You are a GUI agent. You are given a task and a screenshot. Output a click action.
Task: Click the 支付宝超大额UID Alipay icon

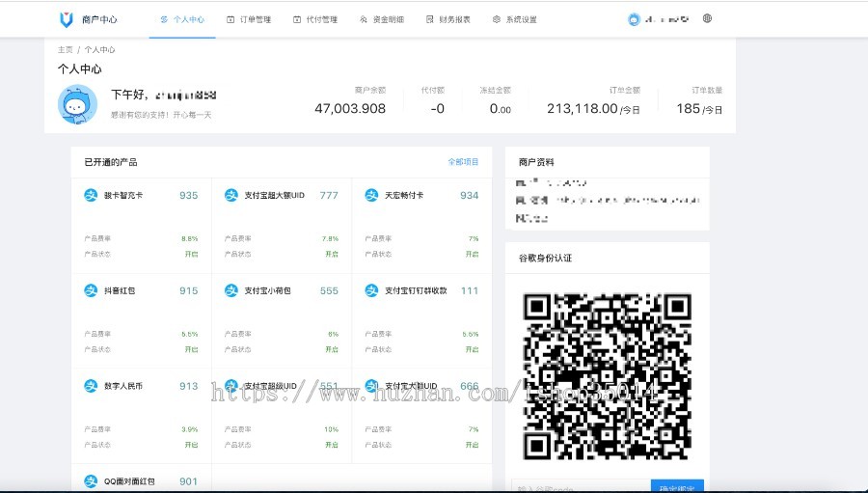coord(231,195)
